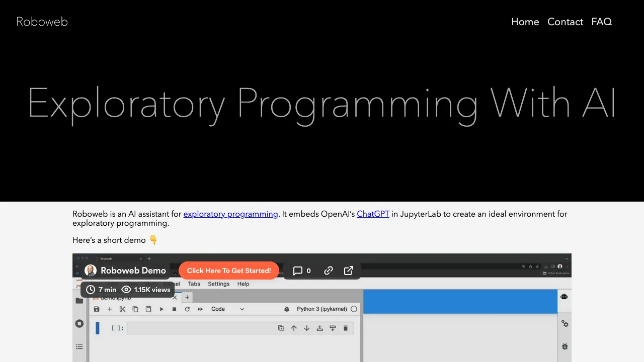Open the Roboweb robot icon in right sidebar
The width and height of the screenshot is (644, 362).
(565, 297)
